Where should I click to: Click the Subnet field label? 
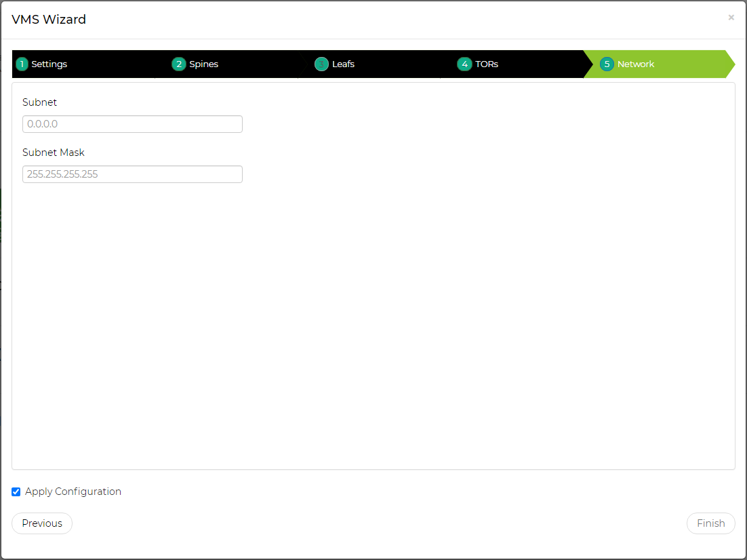point(39,102)
